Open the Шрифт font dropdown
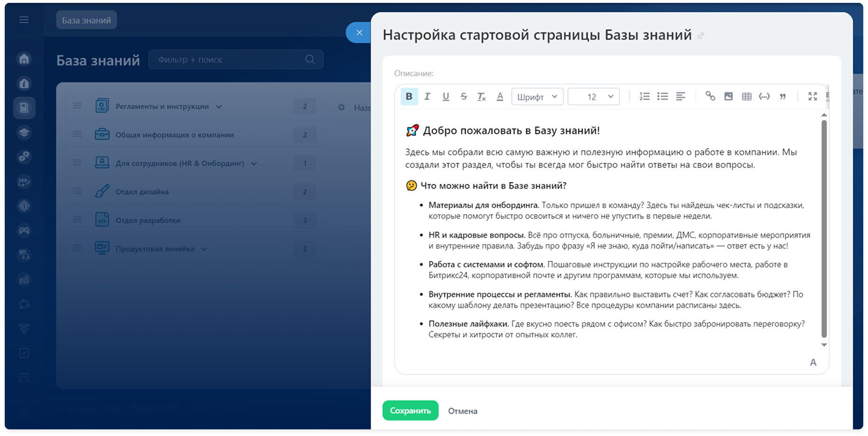 [x=537, y=97]
